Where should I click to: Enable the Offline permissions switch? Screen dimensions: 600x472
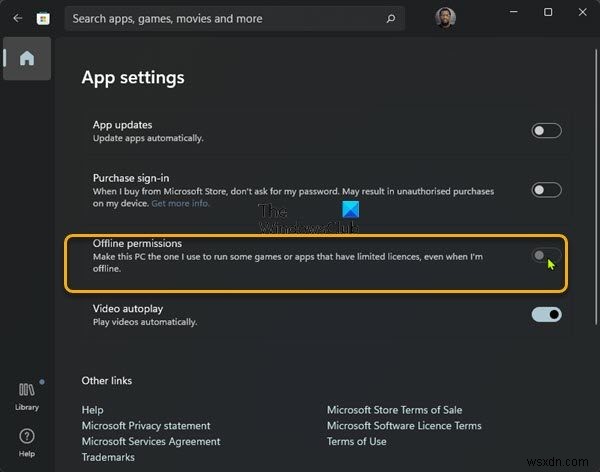point(546,256)
